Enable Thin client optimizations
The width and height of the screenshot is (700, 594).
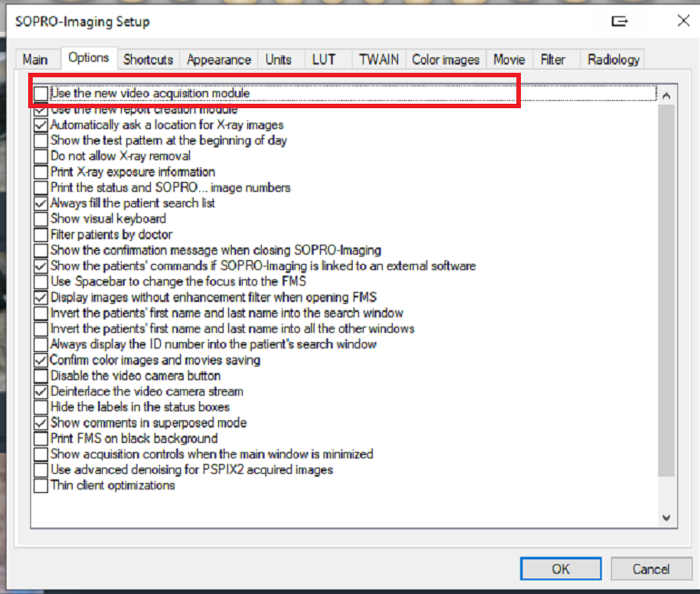[41, 486]
